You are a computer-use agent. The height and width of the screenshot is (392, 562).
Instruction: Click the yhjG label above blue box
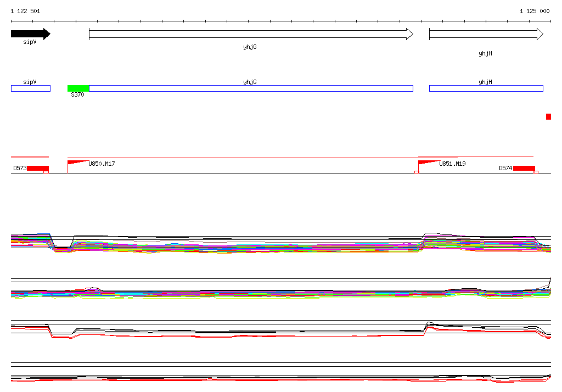coord(250,82)
